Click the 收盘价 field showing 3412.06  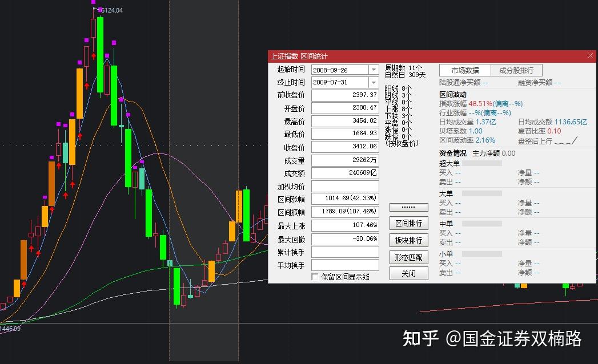[x=345, y=147]
